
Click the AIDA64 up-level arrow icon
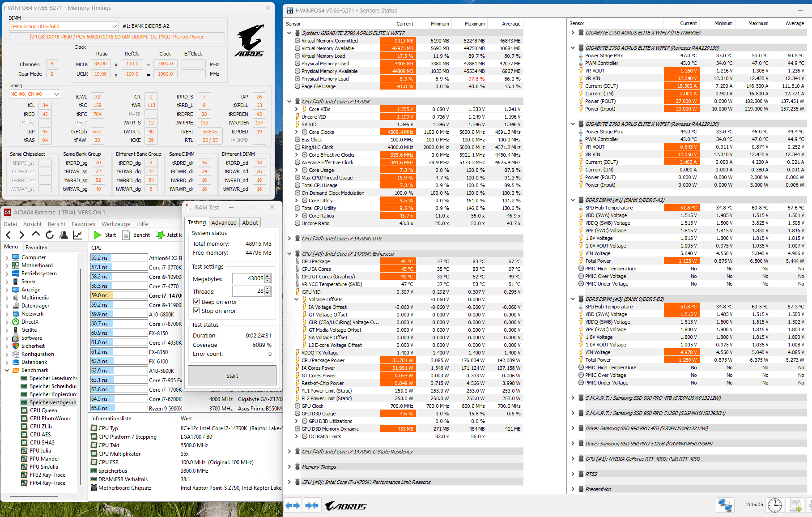click(35, 235)
